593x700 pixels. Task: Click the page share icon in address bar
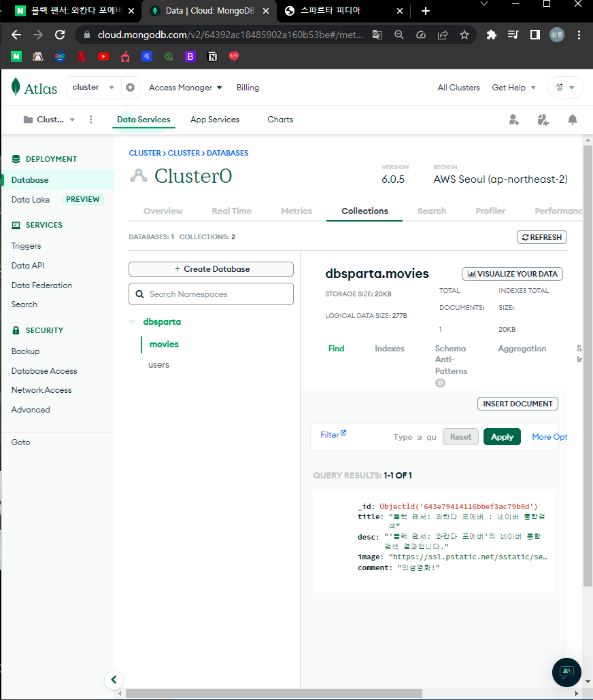(x=443, y=35)
